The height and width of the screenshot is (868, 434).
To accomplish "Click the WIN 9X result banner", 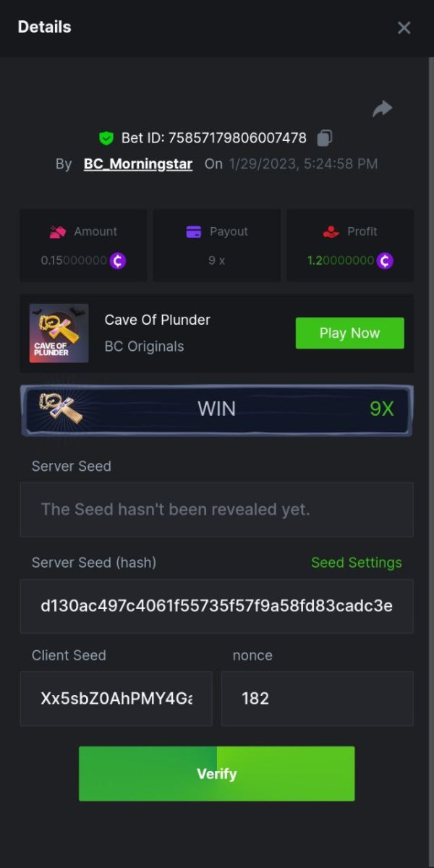I will (x=217, y=409).
